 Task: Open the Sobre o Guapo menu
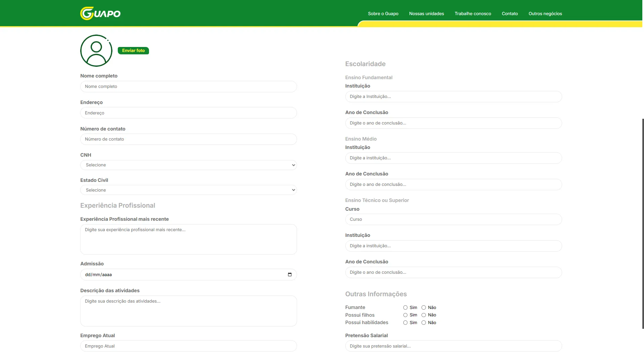tap(383, 14)
